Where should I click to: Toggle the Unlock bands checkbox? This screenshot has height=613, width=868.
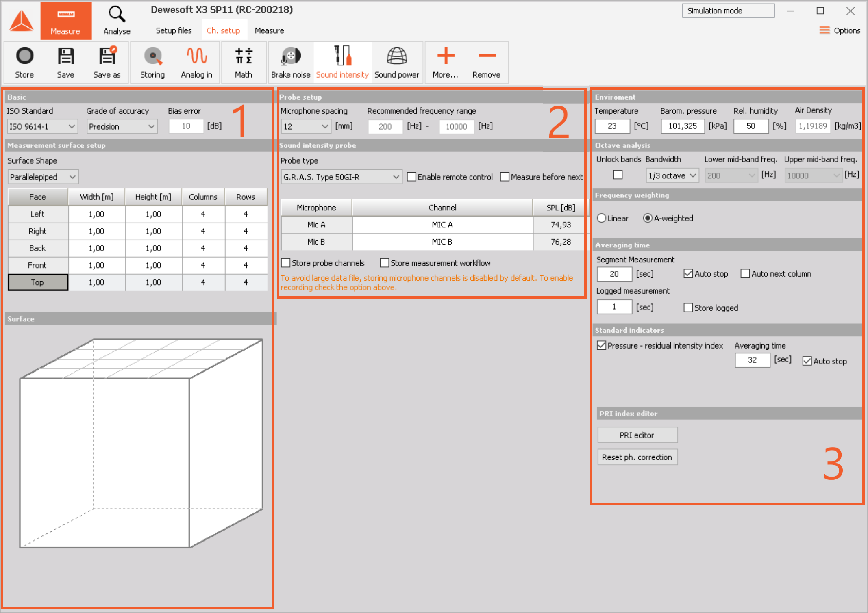[x=618, y=175]
